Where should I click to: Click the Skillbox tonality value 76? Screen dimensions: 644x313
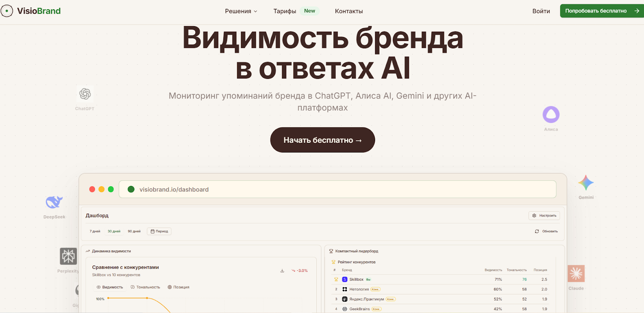(524, 280)
